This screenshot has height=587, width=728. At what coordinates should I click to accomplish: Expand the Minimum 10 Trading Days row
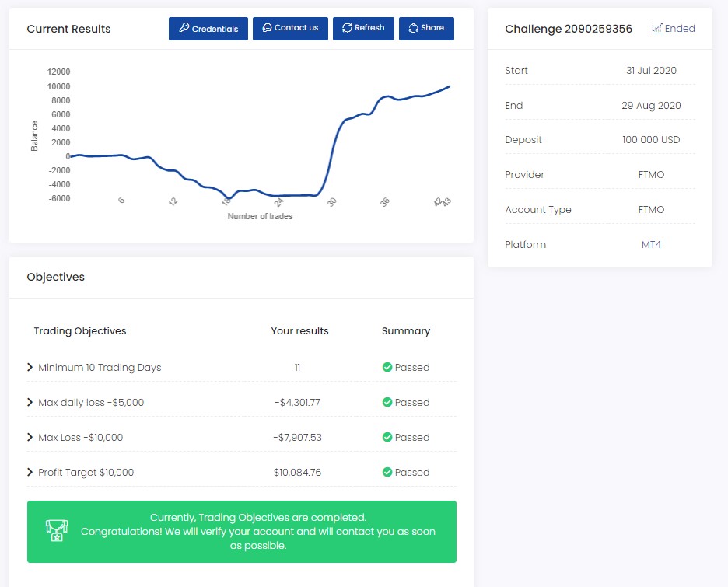pos(30,367)
